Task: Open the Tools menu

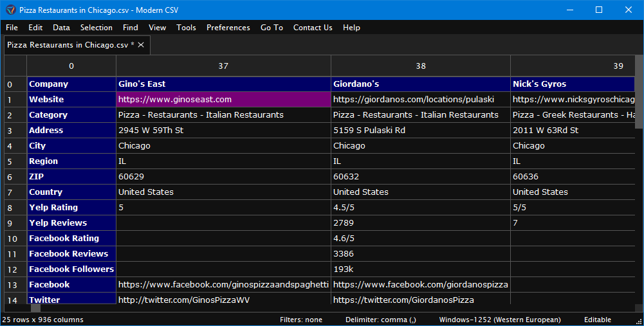Action: coord(186,28)
